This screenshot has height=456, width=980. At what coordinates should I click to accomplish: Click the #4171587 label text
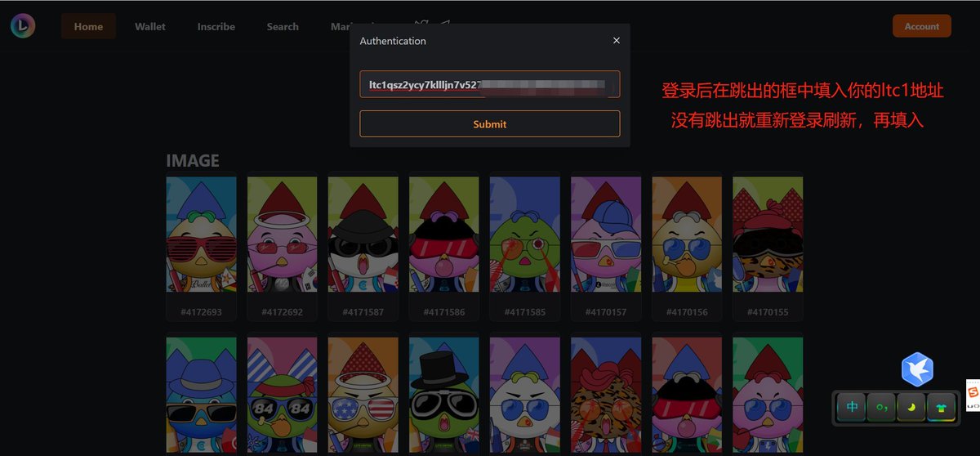[x=363, y=311]
